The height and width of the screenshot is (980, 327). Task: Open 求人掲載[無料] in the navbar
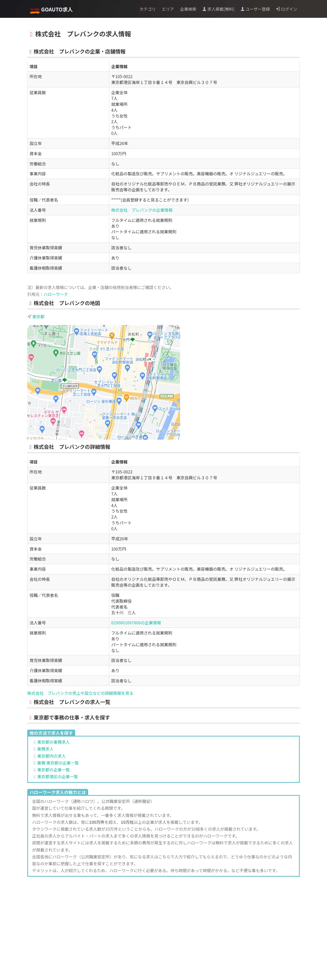[x=219, y=9]
